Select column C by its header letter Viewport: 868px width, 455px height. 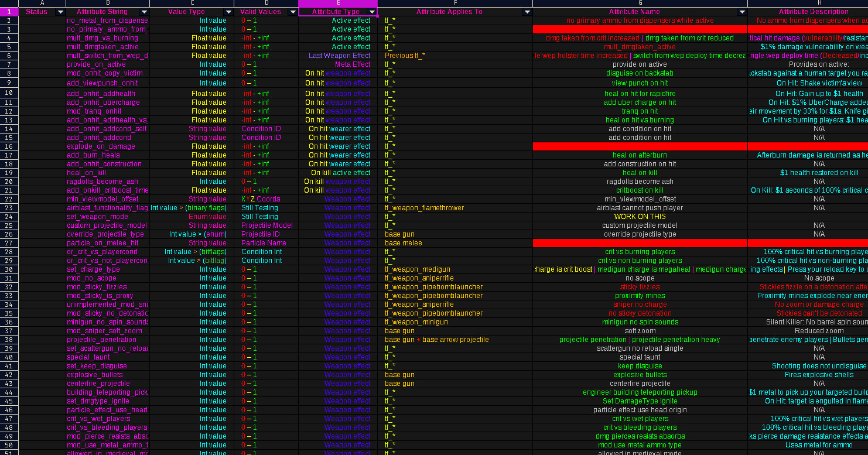click(192, 4)
